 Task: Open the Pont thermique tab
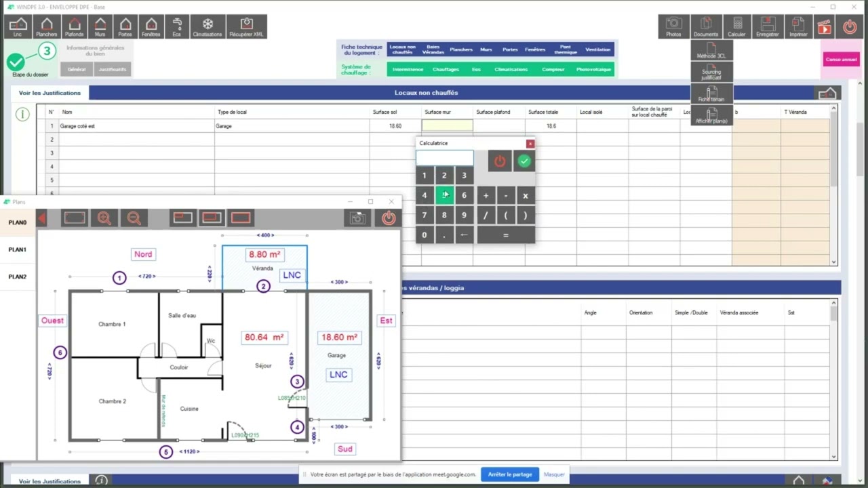pos(565,49)
